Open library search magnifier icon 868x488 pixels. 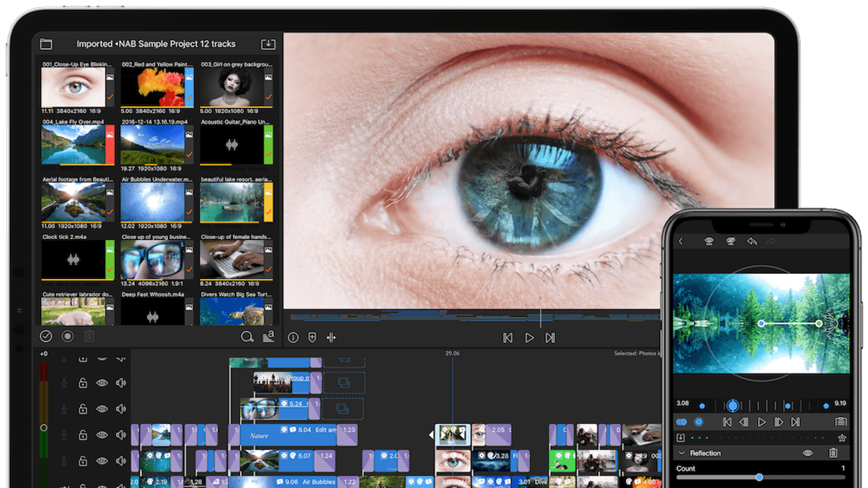point(247,337)
